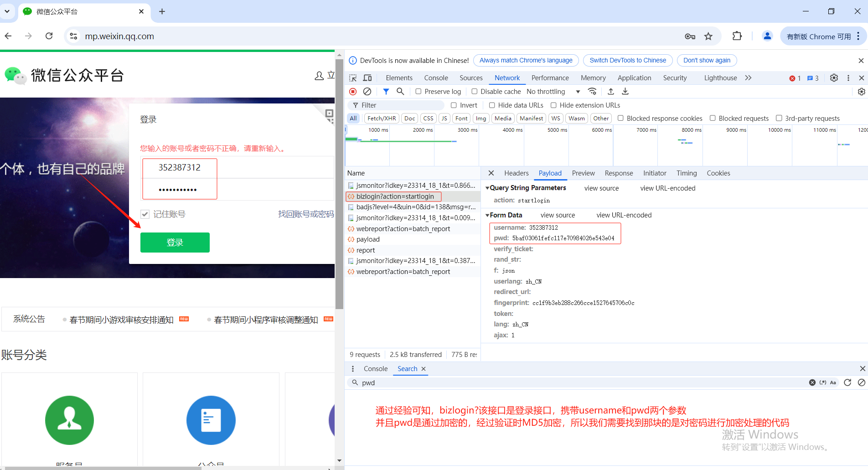Click the import HAR file upload icon
The image size is (868, 470).
coord(611,92)
